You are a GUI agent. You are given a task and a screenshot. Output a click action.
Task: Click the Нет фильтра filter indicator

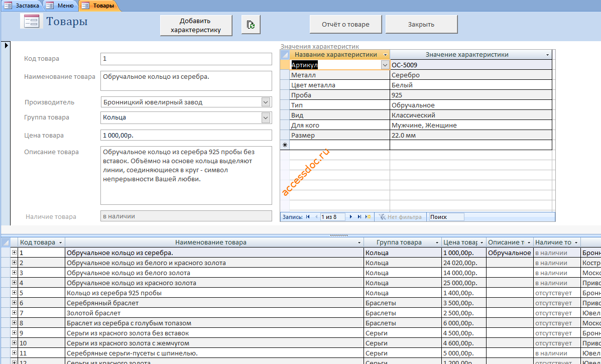pos(400,217)
